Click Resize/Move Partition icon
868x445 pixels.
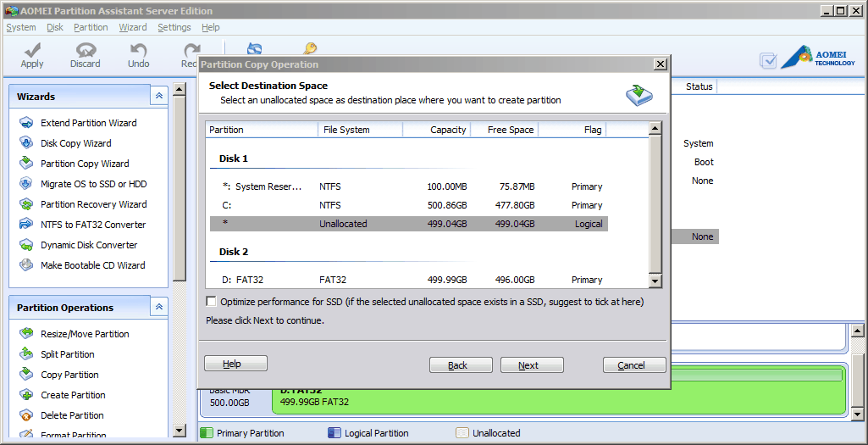26,334
